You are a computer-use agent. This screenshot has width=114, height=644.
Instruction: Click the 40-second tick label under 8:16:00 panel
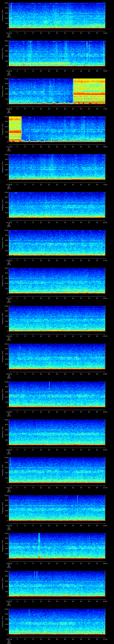point(73,109)
